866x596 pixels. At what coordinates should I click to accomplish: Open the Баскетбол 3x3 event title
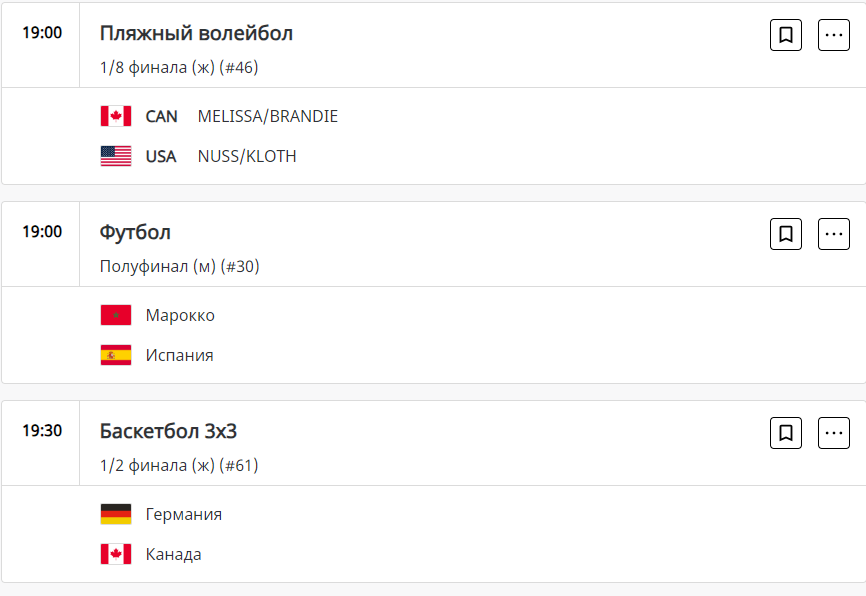coord(168,431)
